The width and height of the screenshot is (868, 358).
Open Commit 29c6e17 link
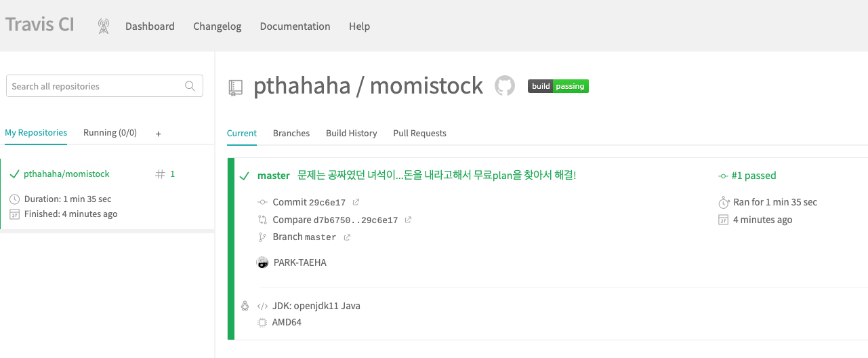[309, 202]
